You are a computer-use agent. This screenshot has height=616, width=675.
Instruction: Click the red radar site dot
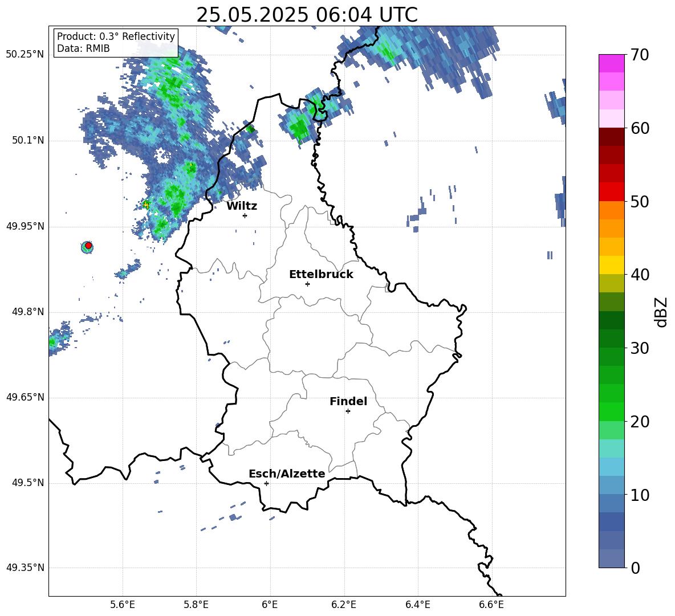click(x=88, y=246)
